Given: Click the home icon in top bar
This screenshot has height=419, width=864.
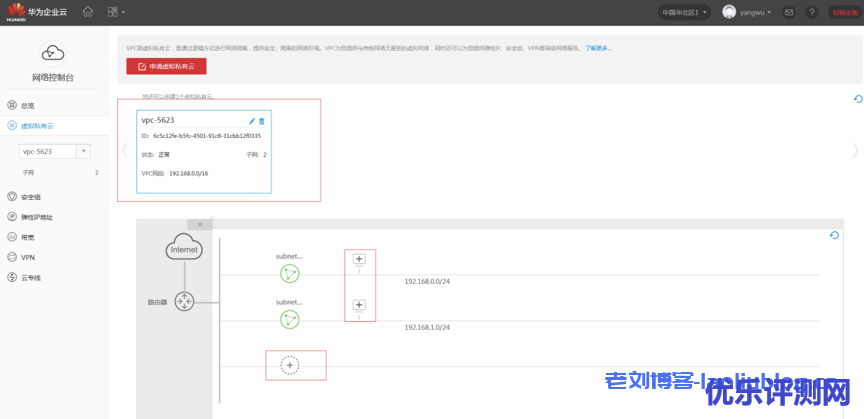Looking at the screenshot, I should (88, 12).
